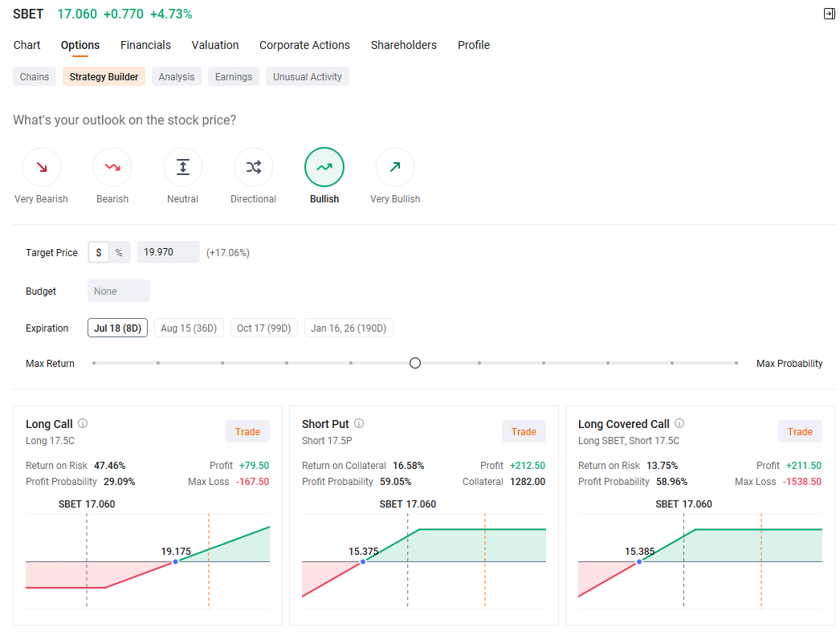Screen dimensions: 840x632
Task: Select the Strategy Builder sub-tab
Action: pos(104,76)
